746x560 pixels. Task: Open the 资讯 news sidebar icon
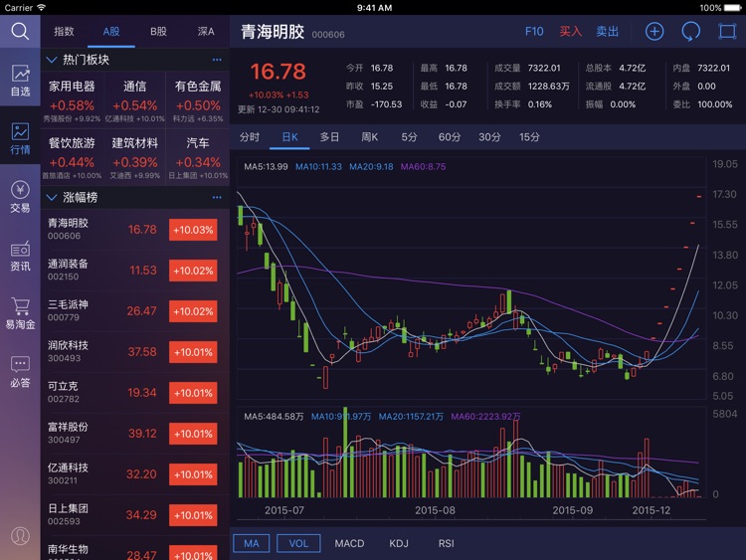(x=20, y=256)
